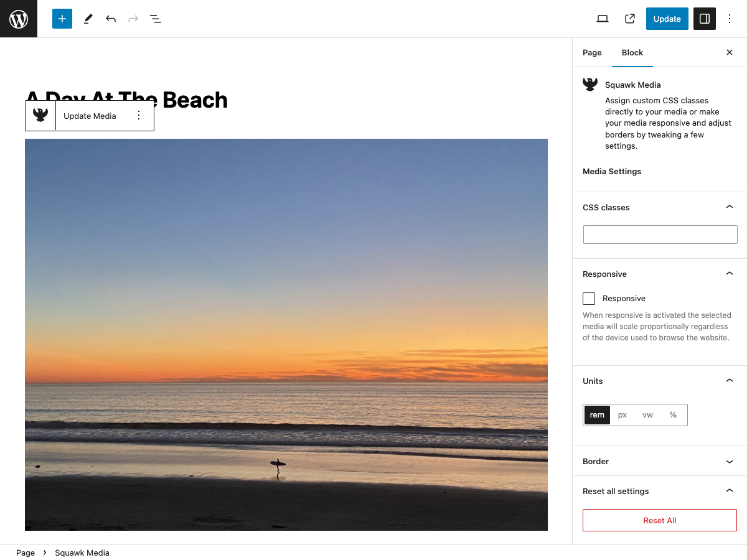Switch to the Page tab

tap(592, 53)
